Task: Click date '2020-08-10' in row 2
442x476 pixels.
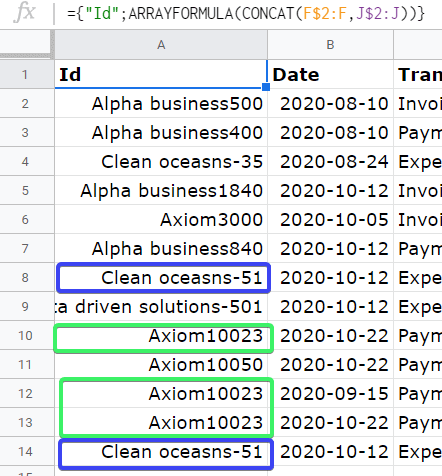Action: [330, 104]
